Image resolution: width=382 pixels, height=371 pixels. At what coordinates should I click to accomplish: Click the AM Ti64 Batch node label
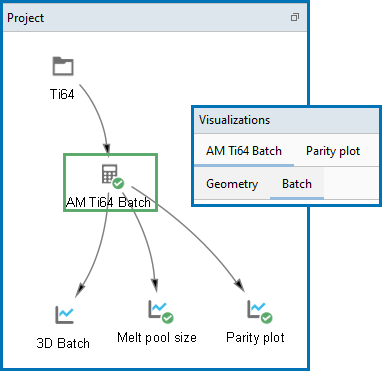coord(108,202)
